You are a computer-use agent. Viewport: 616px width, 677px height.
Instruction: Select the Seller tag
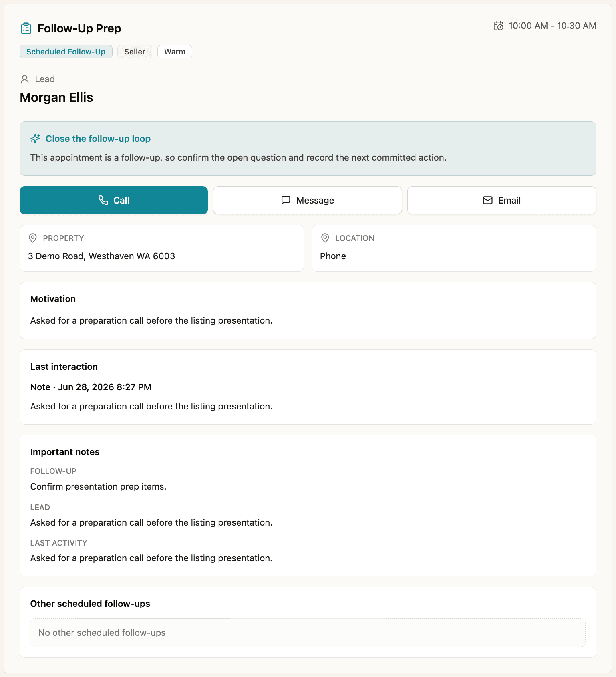135,52
